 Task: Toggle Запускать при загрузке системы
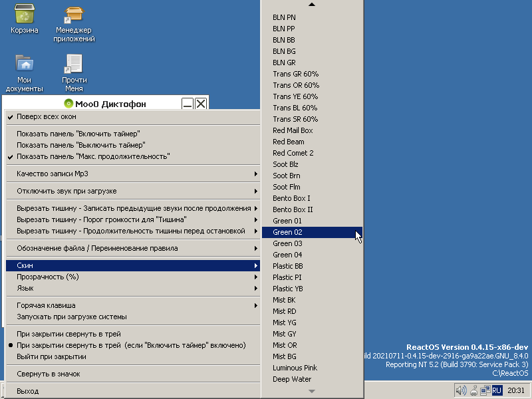point(133,317)
